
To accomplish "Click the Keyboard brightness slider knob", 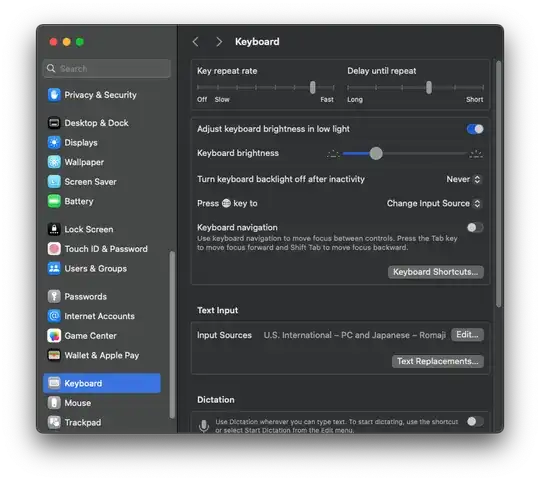I will tap(376, 154).
